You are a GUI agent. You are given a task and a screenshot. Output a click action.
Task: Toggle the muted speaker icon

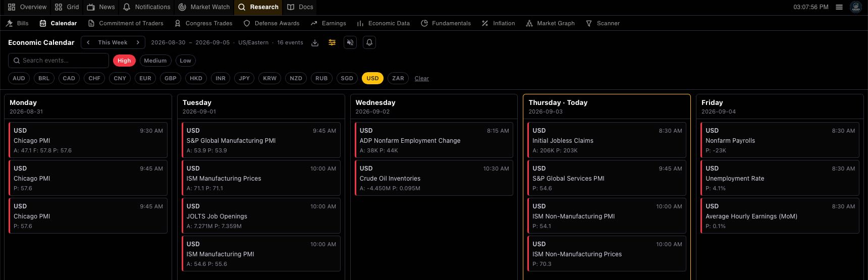pos(350,43)
